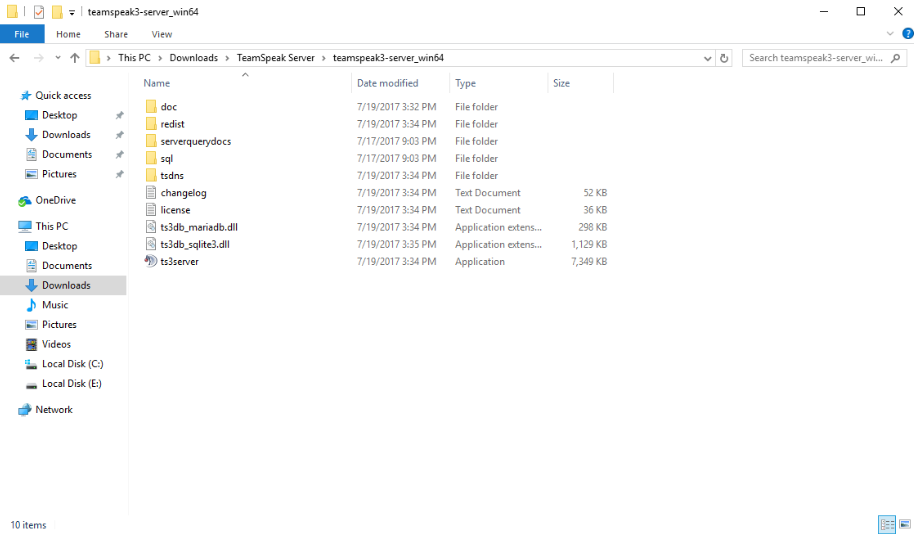This screenshot has height=534, width=914.
Task: Open the View ribbon tab
Action: [x=161, y=34]
